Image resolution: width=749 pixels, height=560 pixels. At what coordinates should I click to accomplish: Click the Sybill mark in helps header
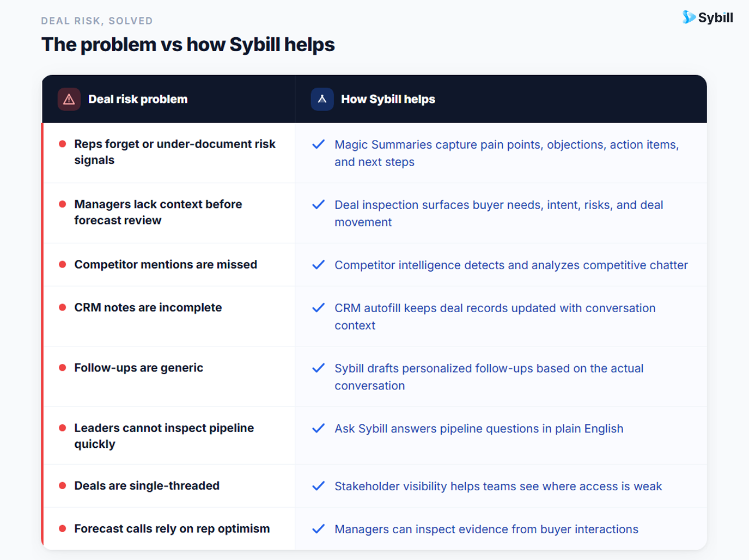point(322,99)
